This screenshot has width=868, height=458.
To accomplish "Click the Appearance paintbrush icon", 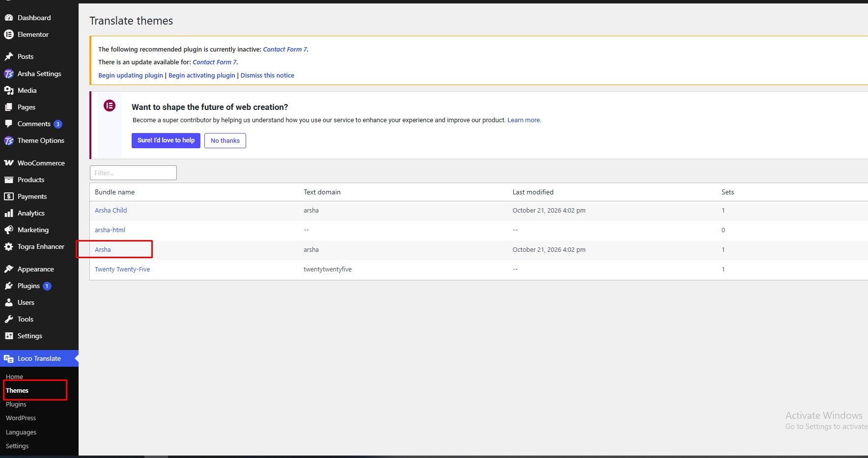I will 8,269.
